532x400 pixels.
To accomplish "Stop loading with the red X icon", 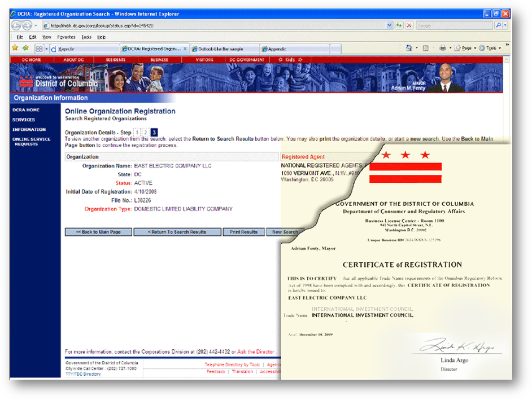I will (x=409, y=25).
